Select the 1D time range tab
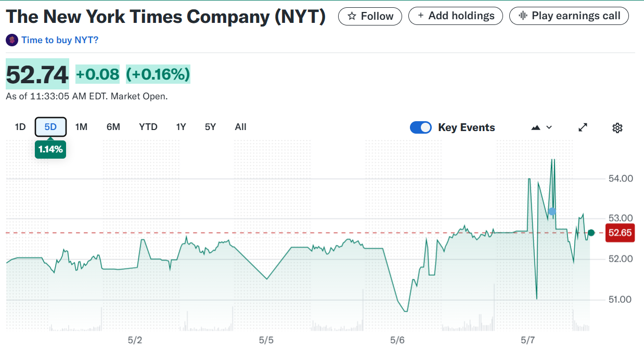644x362 pixels. click(20, 127)
